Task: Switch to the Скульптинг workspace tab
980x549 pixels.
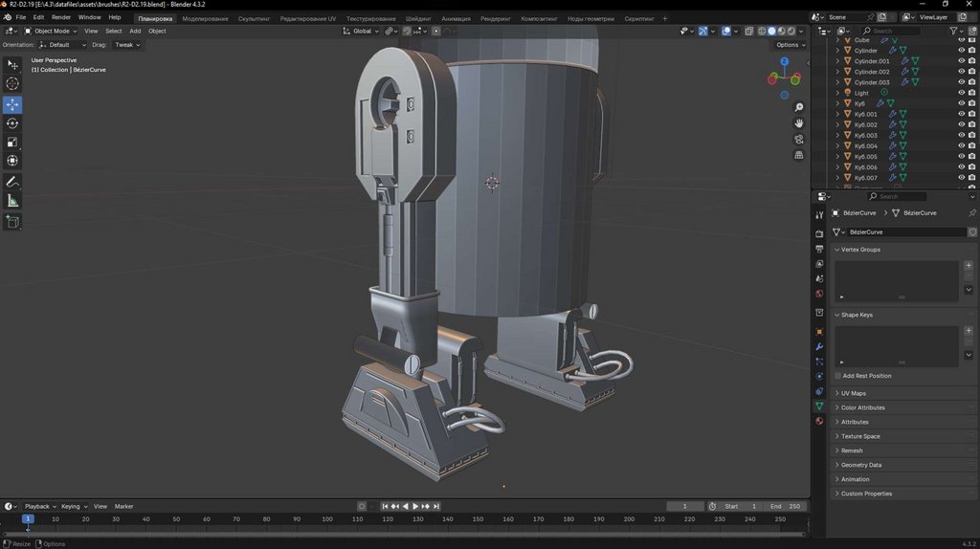Action: click(x=254, y=18)
